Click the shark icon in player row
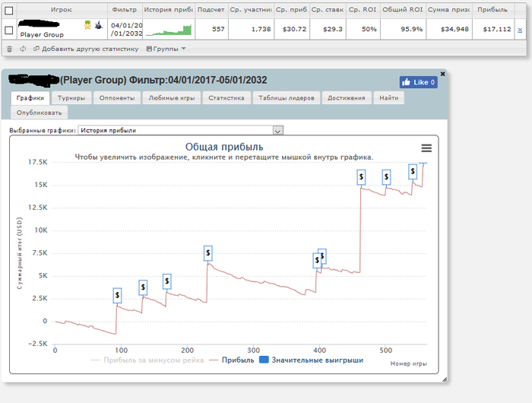Image resolution: width=532 pixels, height=403 pixels. pyautogui.click(x=99, y=25)
